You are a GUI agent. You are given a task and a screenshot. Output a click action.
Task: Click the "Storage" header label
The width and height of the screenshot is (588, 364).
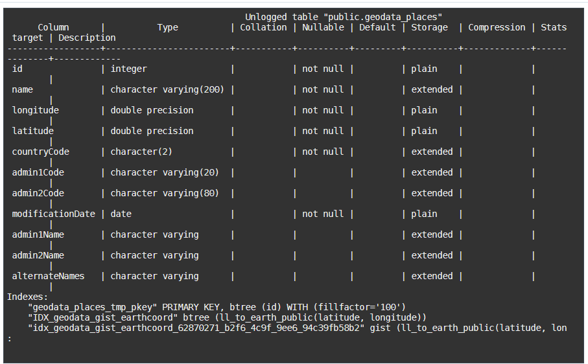tap(429, 27)
